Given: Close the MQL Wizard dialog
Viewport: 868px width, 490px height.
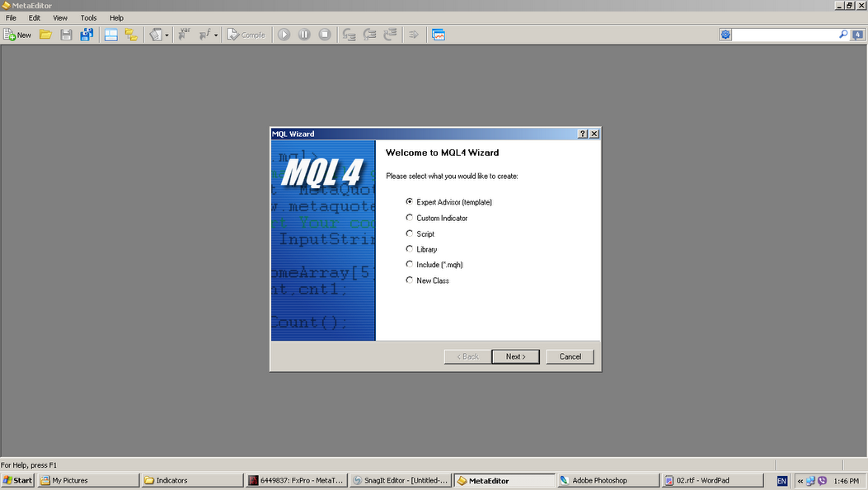Looking at the screenshot, I should [594, 134].
